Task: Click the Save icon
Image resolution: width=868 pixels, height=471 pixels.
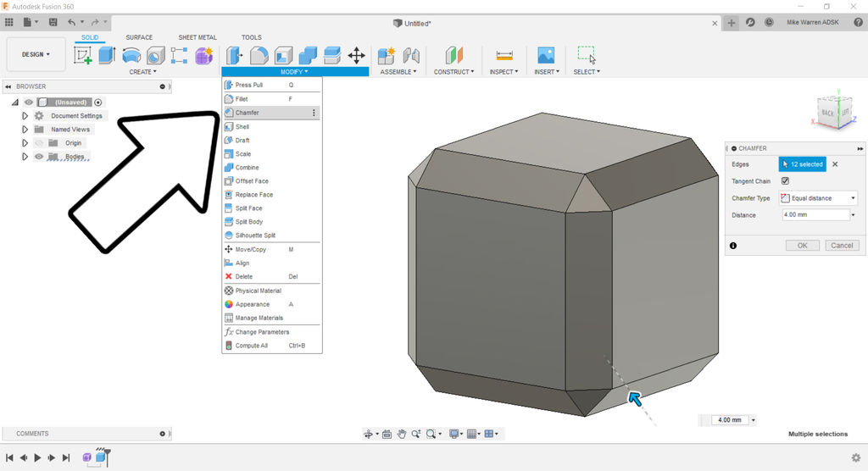Action: point(53,22)
